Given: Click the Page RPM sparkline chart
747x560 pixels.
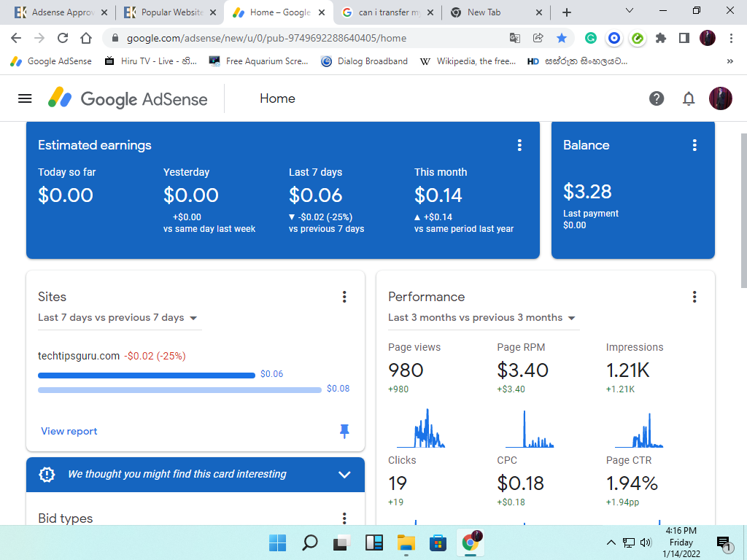Looking at the screenshot, I should click(530, 429).
